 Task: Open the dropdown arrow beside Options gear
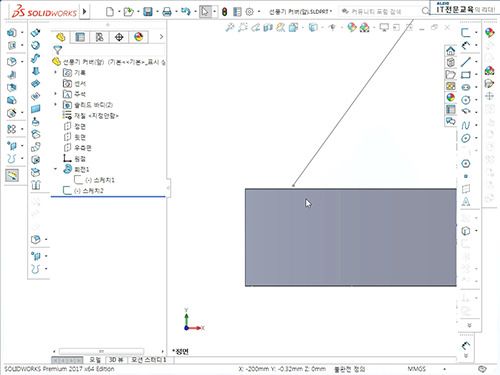pos(259,12)
